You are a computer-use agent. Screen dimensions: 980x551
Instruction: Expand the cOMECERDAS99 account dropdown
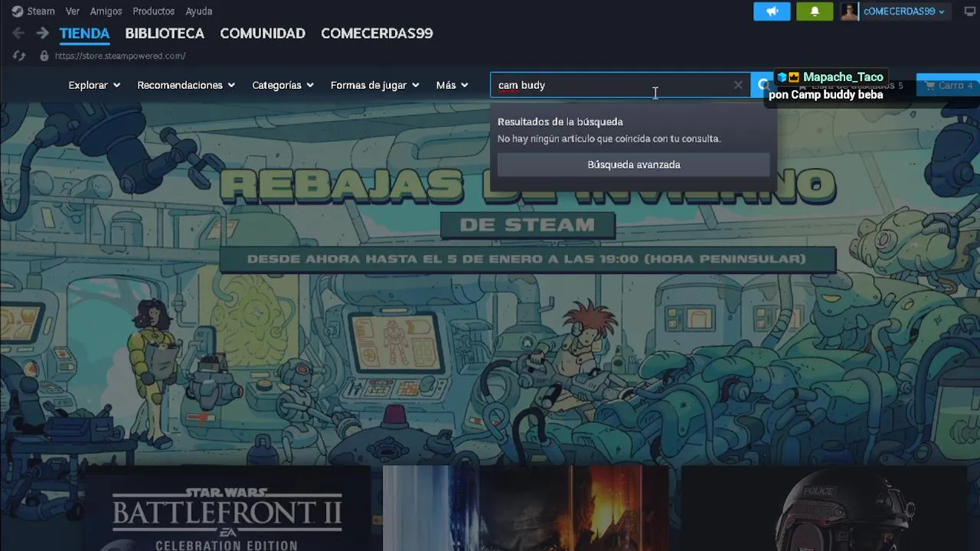903,11
